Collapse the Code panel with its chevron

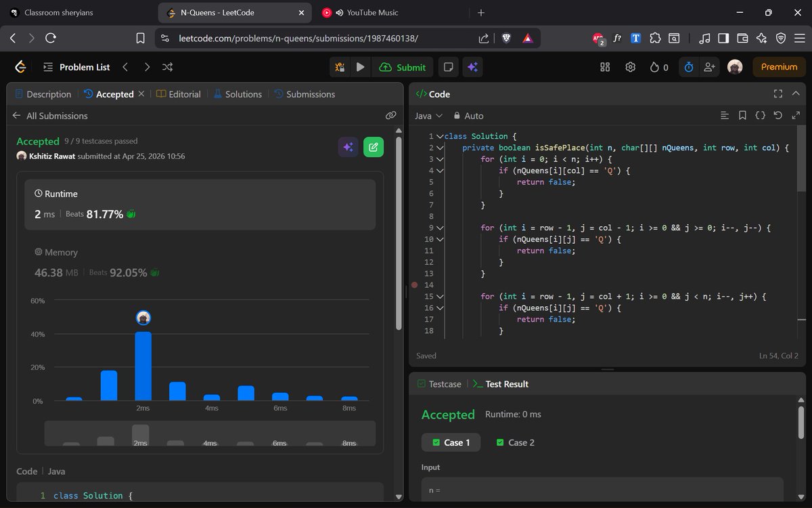pyautogui.click(x=796, y=93)
